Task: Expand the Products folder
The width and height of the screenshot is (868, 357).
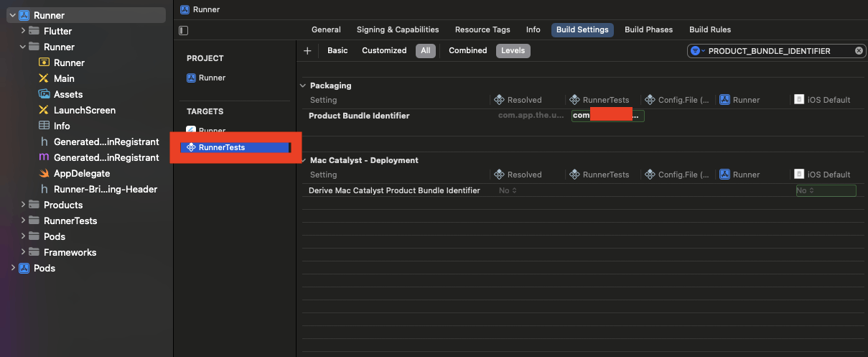Action: 23,205
